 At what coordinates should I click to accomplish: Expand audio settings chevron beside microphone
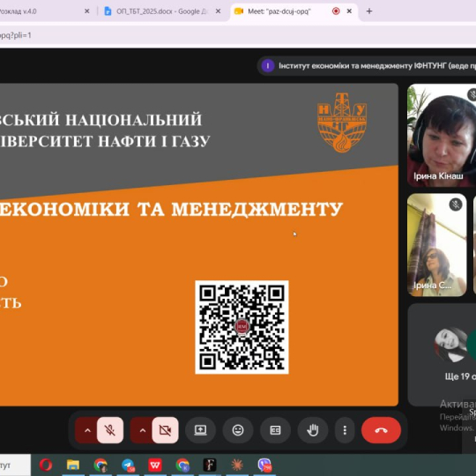pos(87,430)
